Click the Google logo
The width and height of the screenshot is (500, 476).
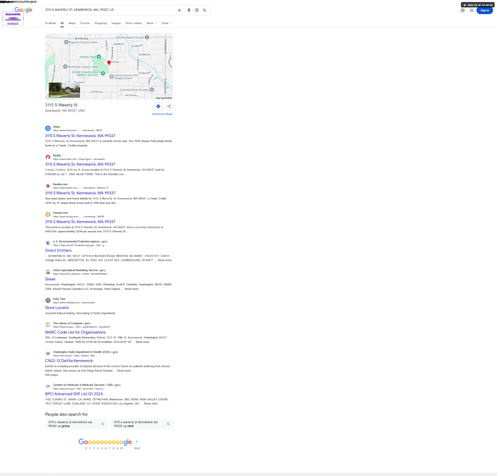coord(23,10)
